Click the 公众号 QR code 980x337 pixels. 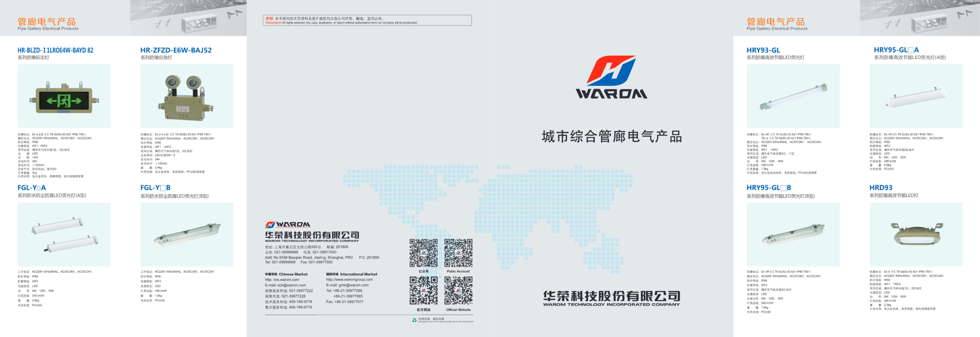pos(423,253)
